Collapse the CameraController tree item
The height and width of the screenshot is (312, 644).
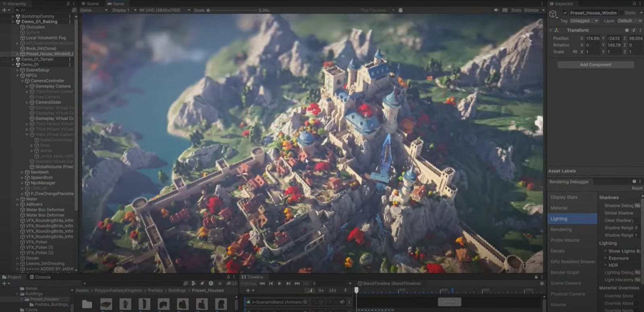pyautogui.click(x=23, y=81)
